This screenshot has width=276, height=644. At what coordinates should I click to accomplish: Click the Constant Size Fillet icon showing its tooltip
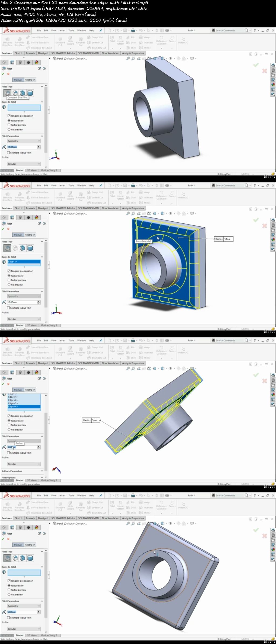[7, 93]
